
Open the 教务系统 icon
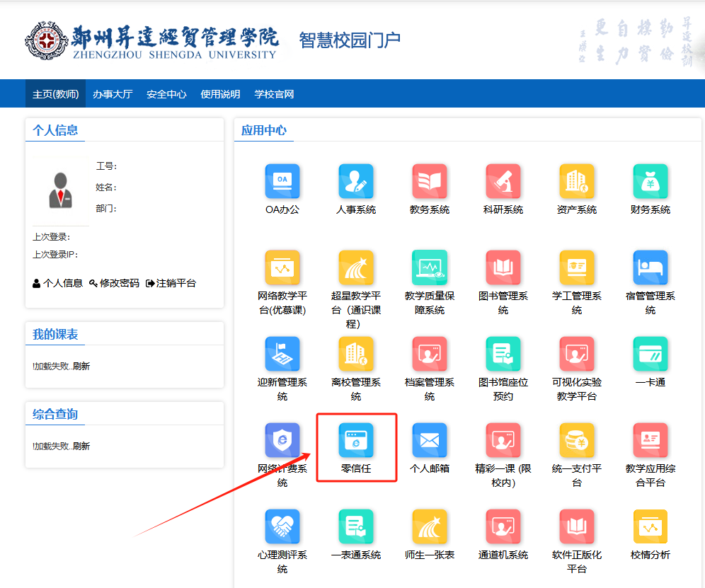(430, 181)
